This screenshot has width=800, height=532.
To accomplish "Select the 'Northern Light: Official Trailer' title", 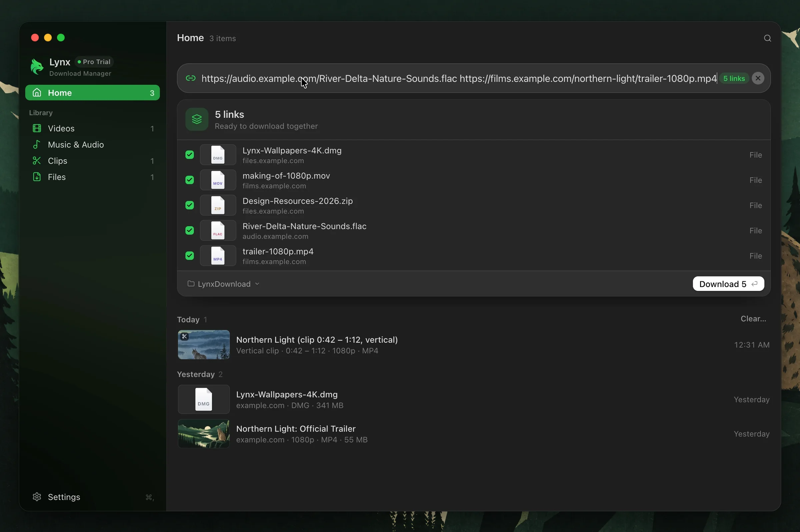I will click(x=296, y=429).
